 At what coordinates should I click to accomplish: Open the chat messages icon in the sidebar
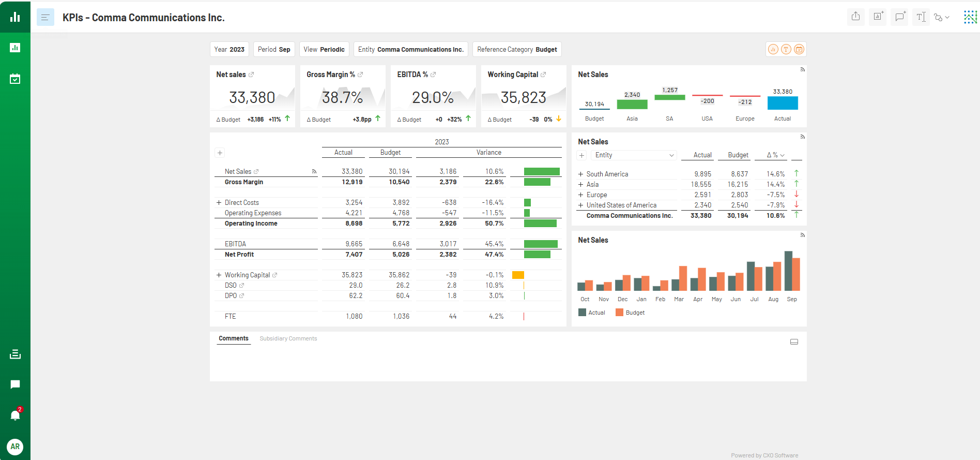[x=15, y=384]
